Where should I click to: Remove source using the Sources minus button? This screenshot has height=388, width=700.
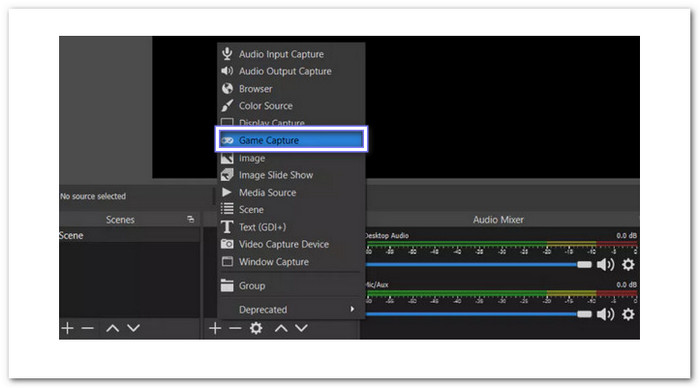point(235,329)
